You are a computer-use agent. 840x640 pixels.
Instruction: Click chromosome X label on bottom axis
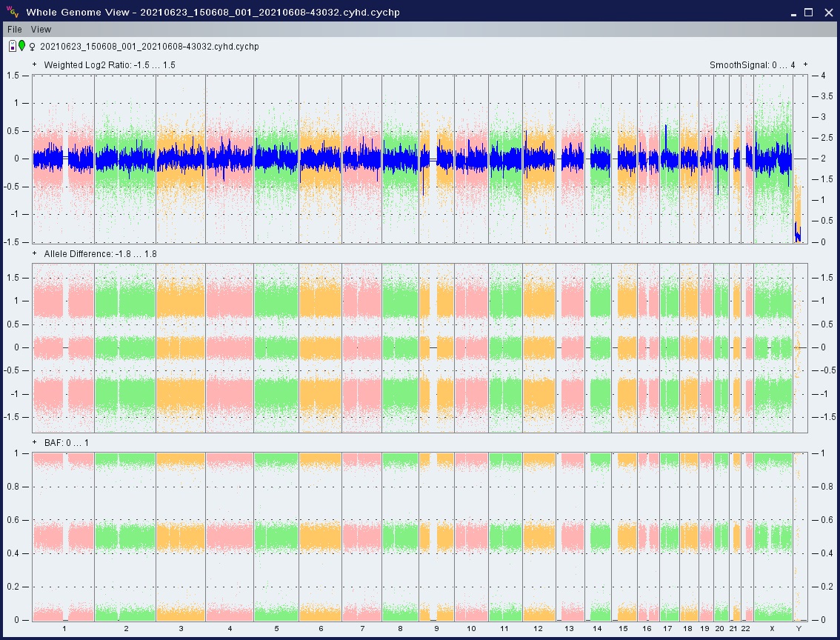pyautogui.click(x=772, y=629)
